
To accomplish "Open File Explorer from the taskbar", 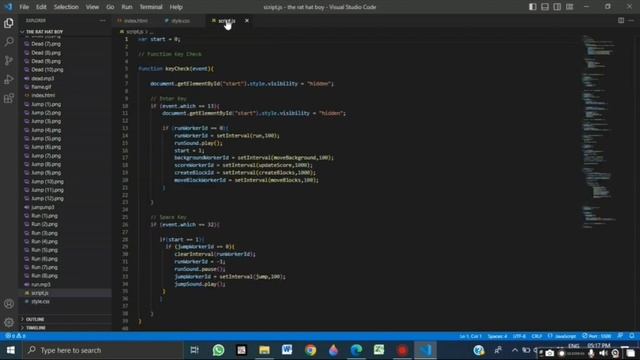I will [x=264, y=350].
